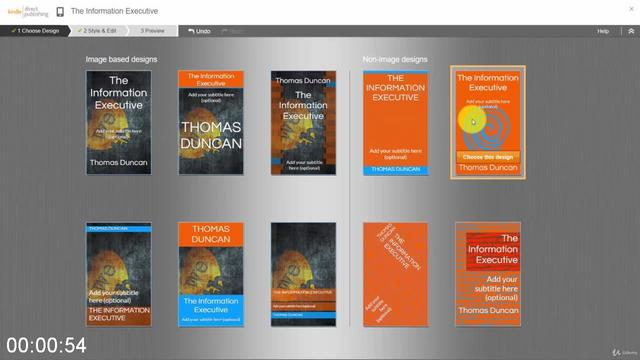
Task: Choose the cover with orange top and blue title band
Action: (x=211, y=274)
